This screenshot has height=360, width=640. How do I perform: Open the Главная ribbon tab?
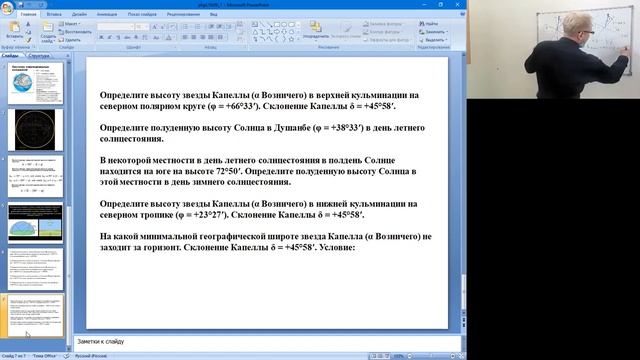28,14
